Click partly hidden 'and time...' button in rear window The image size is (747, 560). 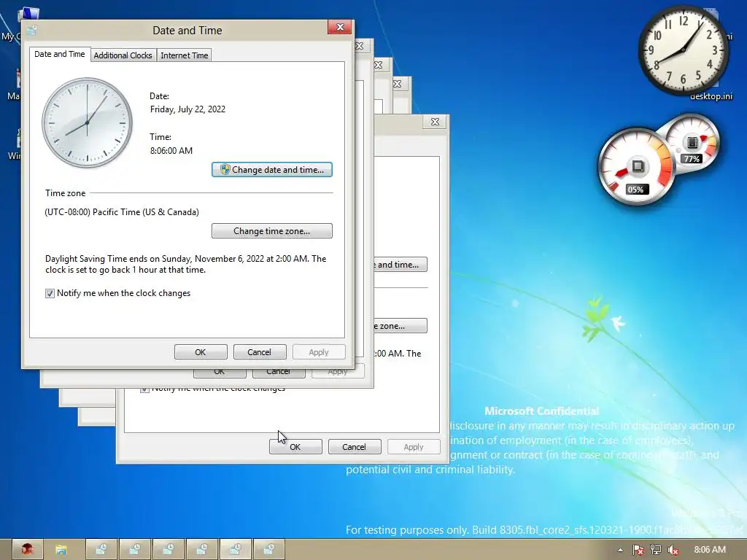[x=400, y=264]
